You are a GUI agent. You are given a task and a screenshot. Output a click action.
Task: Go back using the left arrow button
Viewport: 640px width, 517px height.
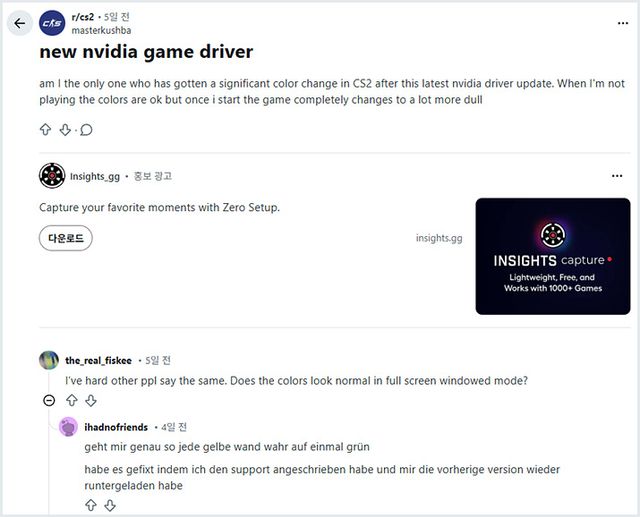[20, 23]
